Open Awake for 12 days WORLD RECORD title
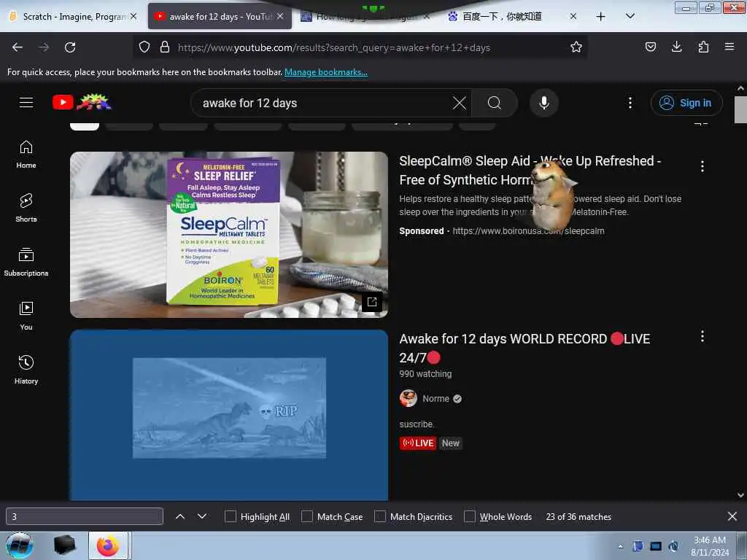 tap(525, 348)
